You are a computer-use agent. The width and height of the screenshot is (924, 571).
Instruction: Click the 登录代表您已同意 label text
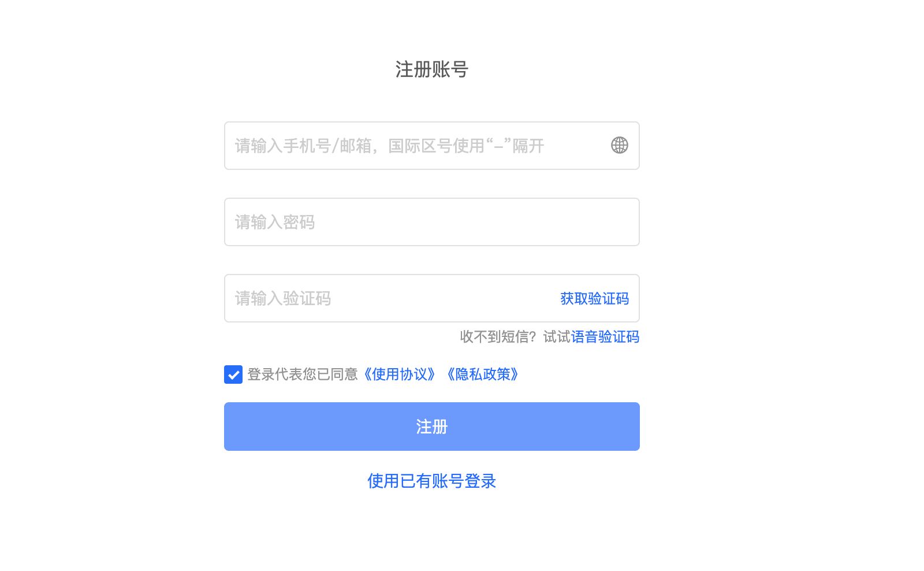coord(303,375)
